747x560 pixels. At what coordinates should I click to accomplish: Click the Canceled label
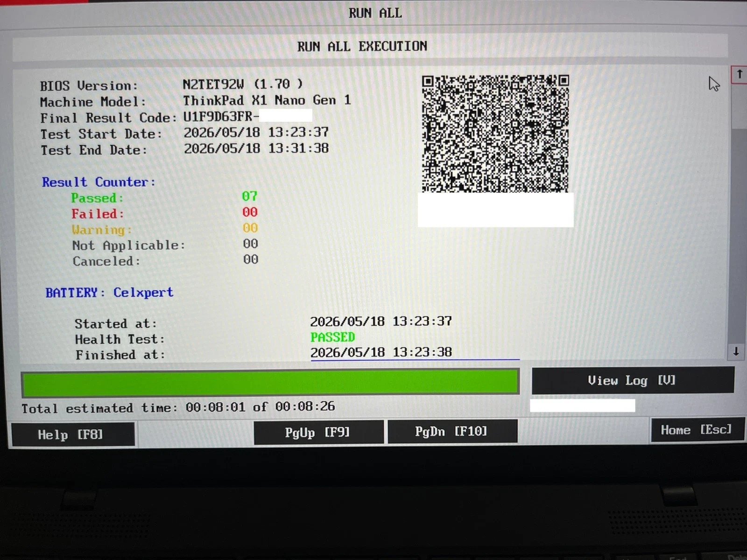[106, 261]
